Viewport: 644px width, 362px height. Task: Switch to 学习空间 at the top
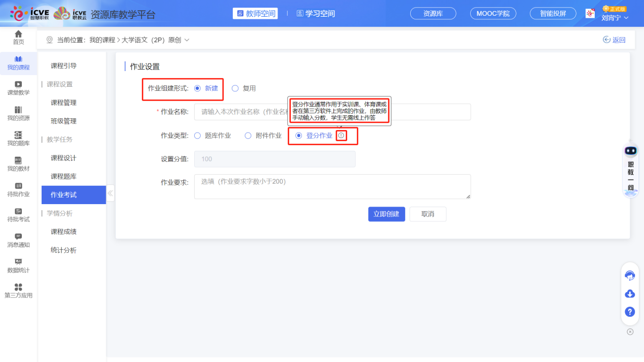316,14
